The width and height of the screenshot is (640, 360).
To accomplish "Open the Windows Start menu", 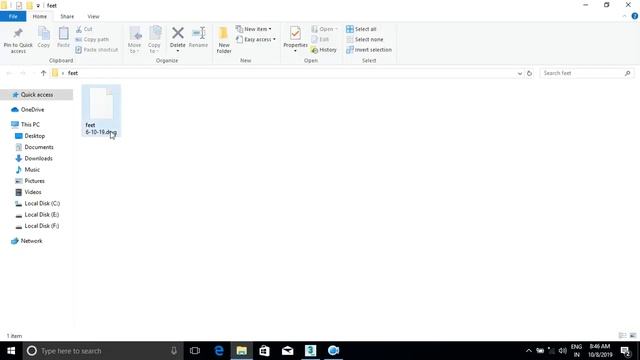I will point(11,351).
